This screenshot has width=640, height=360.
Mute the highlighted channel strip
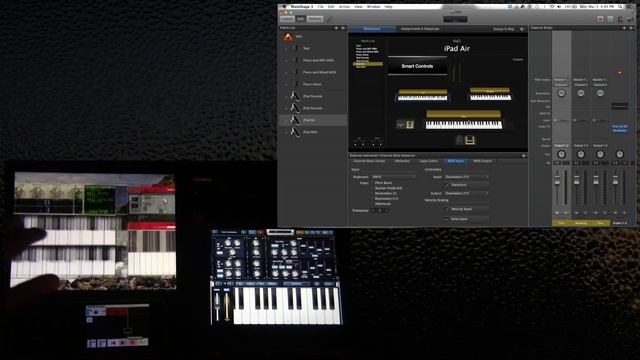(x=557, y=213)
